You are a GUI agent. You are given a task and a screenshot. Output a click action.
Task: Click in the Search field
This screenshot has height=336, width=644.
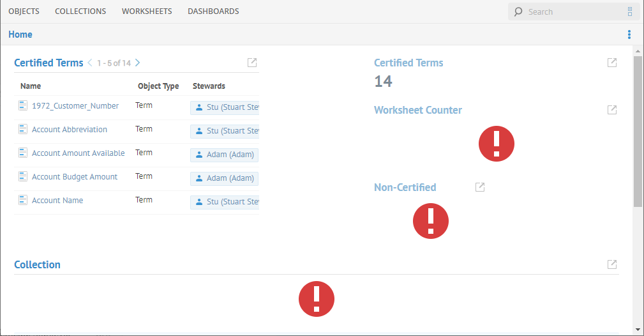(x=571, y=11)
